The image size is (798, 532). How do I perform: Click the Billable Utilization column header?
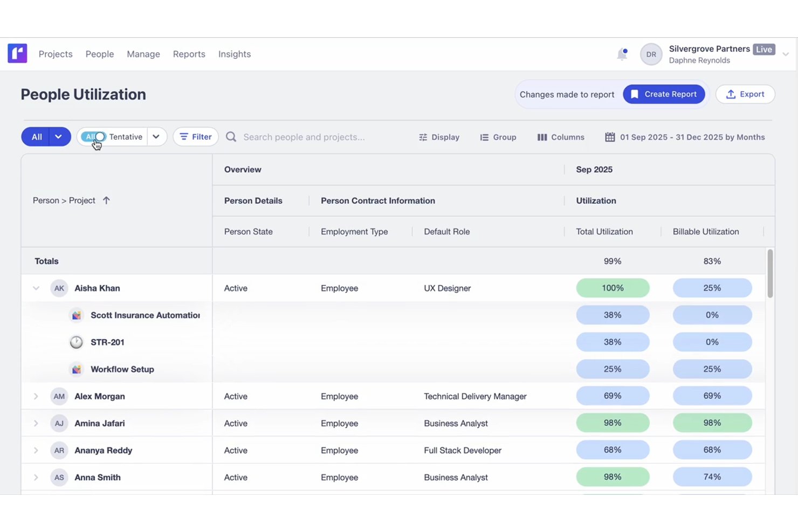706,232
